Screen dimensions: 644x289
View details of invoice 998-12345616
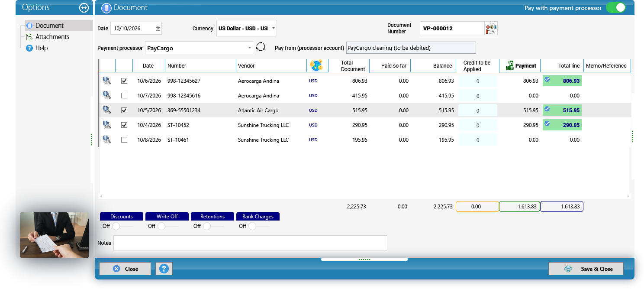tap(107, 95)
